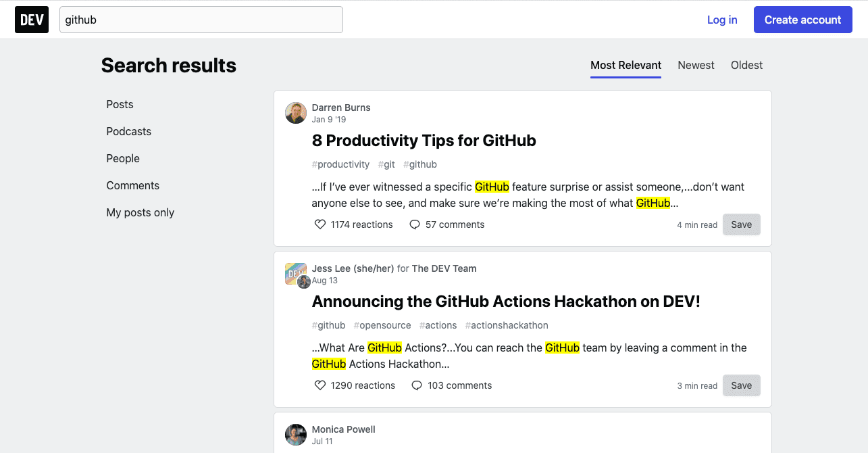Click comment bubble icon with 57 comments
This screenshot has width=868, height=453.
[415, 224]
